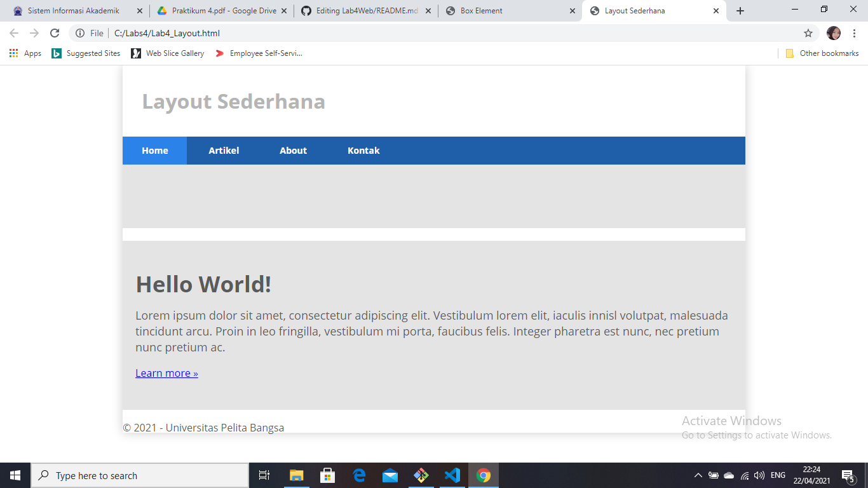Click the Chrome profile avatar

[x=834, y=33]
